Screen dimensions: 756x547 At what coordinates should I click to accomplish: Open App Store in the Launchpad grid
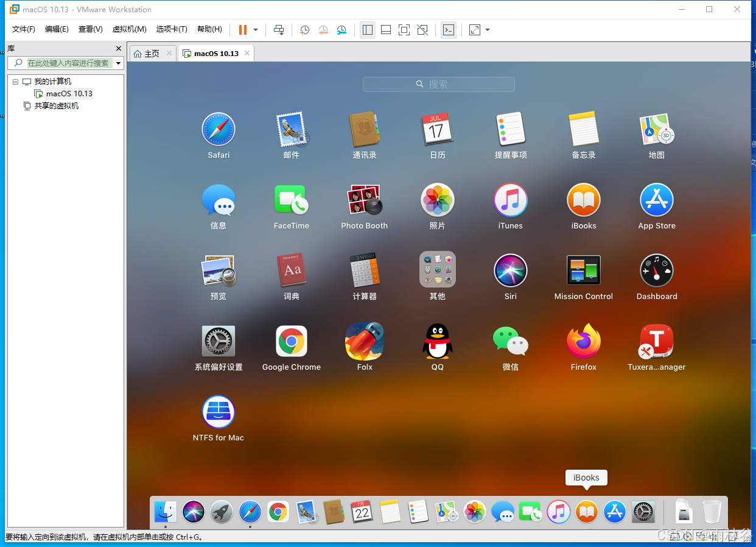[x=657, y=200]
